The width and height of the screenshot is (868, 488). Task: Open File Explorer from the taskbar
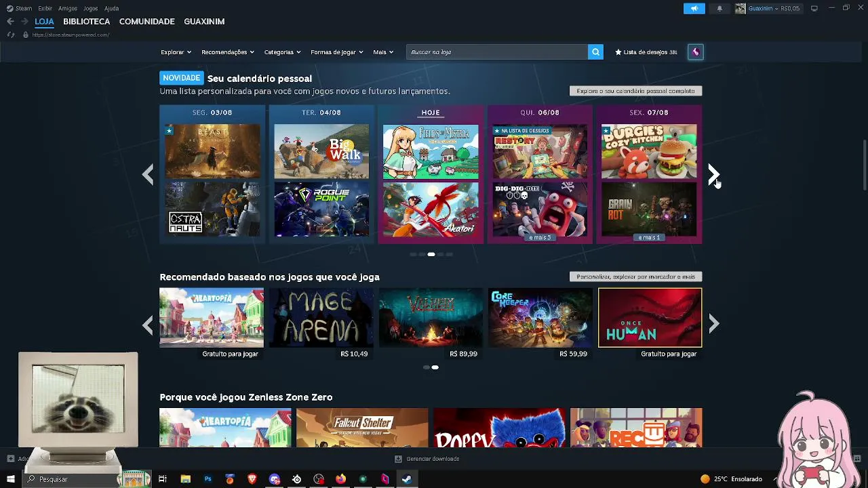point(185,479)
